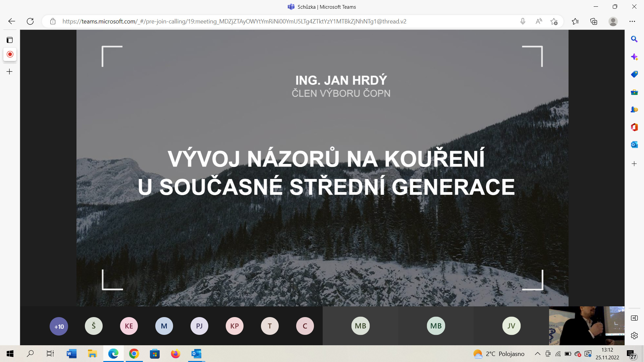Open Windows taskbar search

[30, 354]
